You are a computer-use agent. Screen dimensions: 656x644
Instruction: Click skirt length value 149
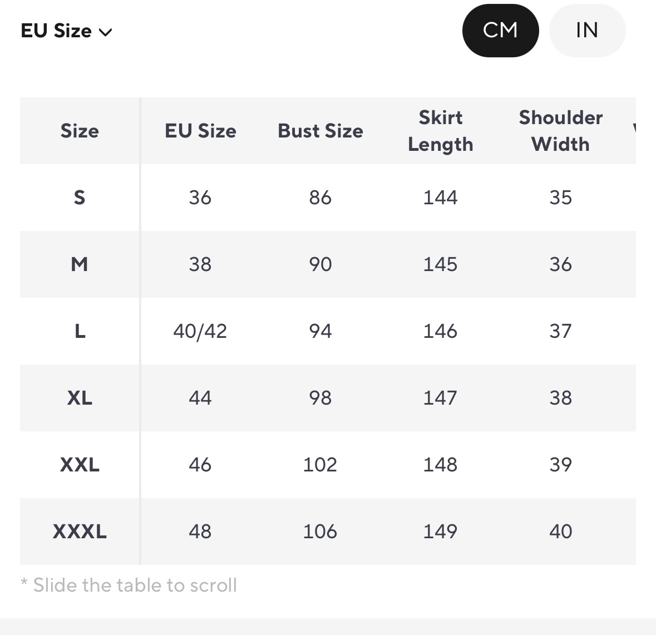(440, 532)
